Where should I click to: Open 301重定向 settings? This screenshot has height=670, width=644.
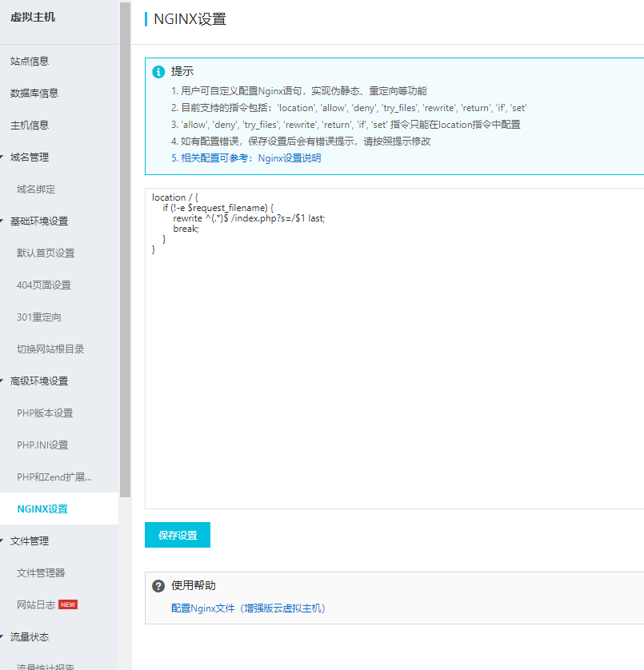click(x=39, y=317)
